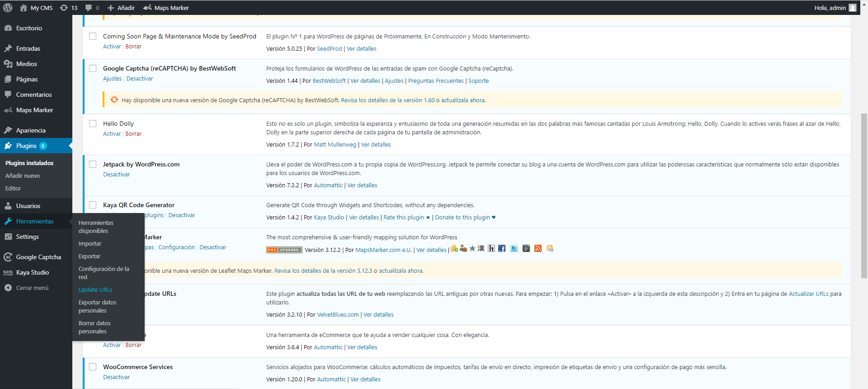Viewport: 868px width, 389px height.
Task: Click the Entradas pushpin icon
Action: pos(8,48)
